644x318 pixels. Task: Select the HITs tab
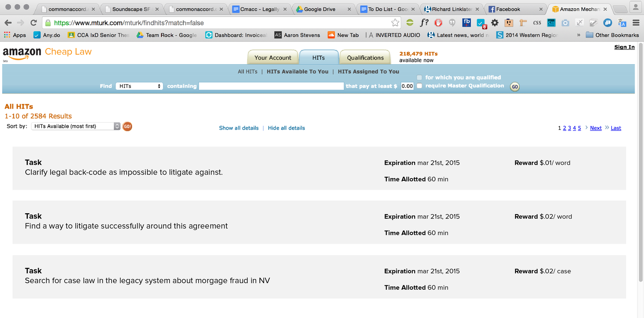tap(319, 58)
